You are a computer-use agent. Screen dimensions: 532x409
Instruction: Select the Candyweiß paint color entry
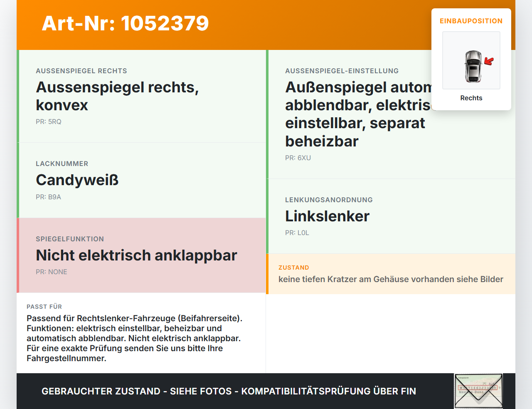(x=77, y=180)
